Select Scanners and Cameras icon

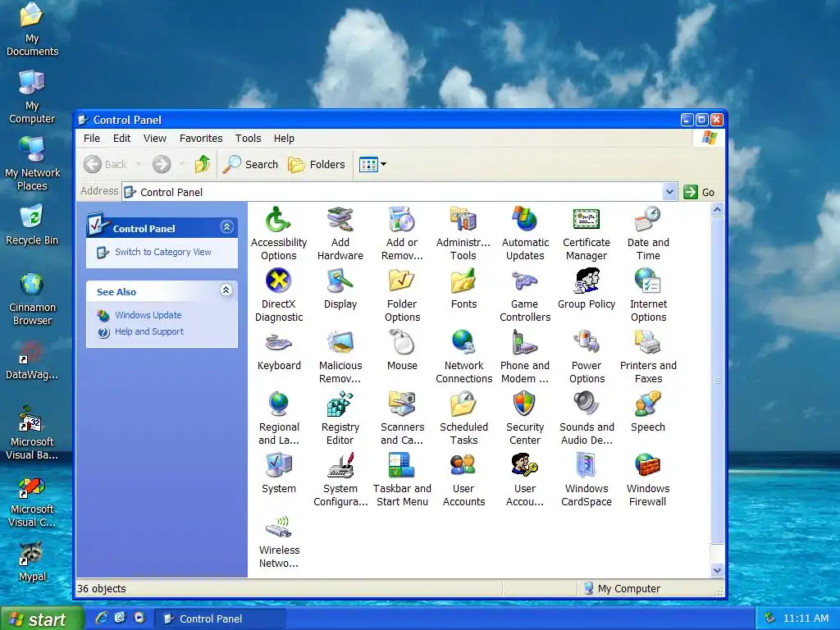pyautogui.click(x=402, y=404)
